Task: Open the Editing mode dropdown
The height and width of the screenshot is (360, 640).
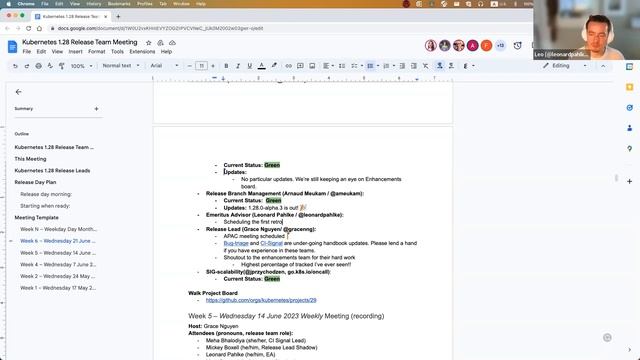Action: coord(564,66)
